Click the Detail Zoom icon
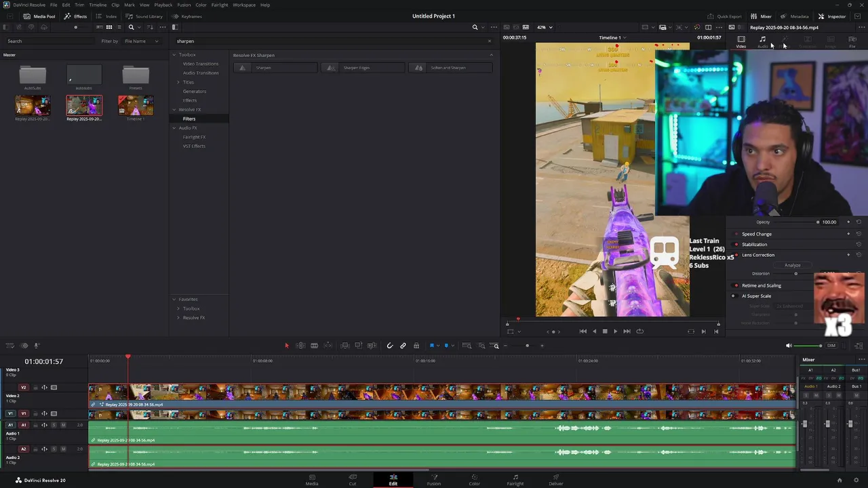The width and height of the screenshot is (868, 488). pos(482,346)
